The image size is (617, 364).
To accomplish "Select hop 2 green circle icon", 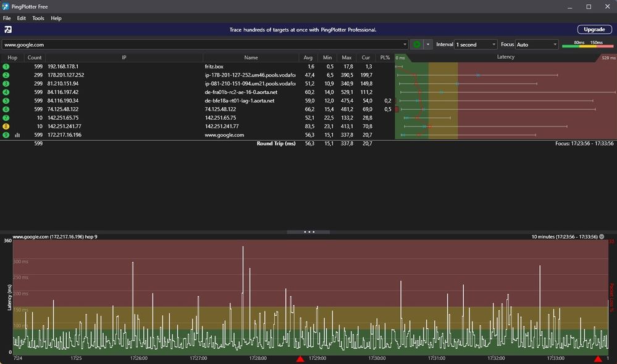I will click(6, 75).
